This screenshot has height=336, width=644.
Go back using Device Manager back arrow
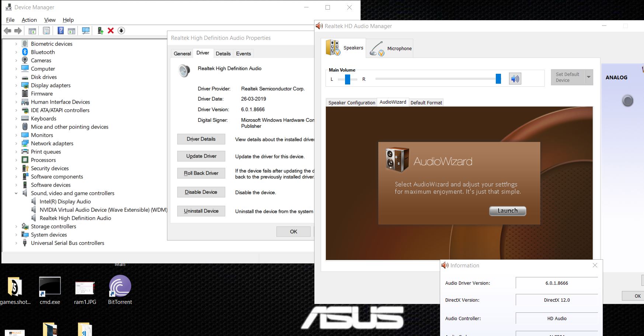pyautogui.click(x=7, y=31)
